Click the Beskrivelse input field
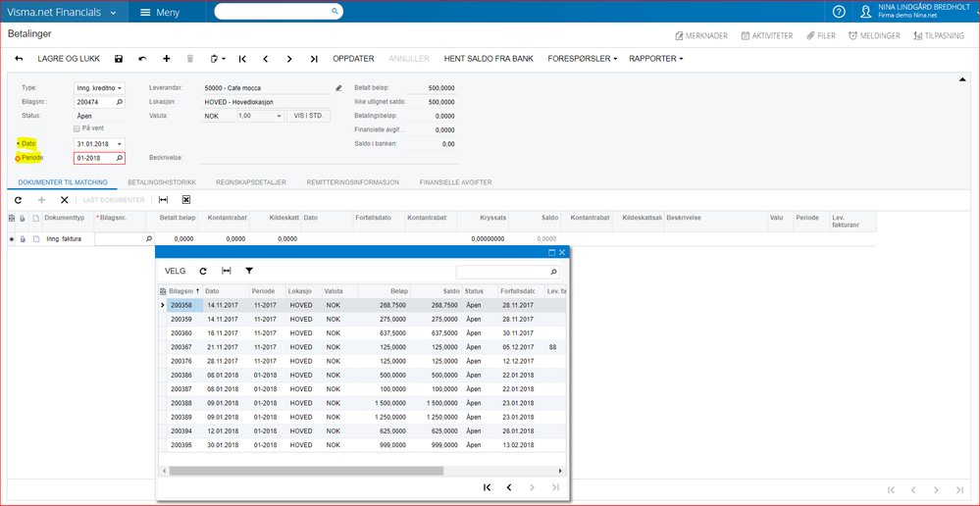This screenshot has width=980, height=506. coord(330,158)
